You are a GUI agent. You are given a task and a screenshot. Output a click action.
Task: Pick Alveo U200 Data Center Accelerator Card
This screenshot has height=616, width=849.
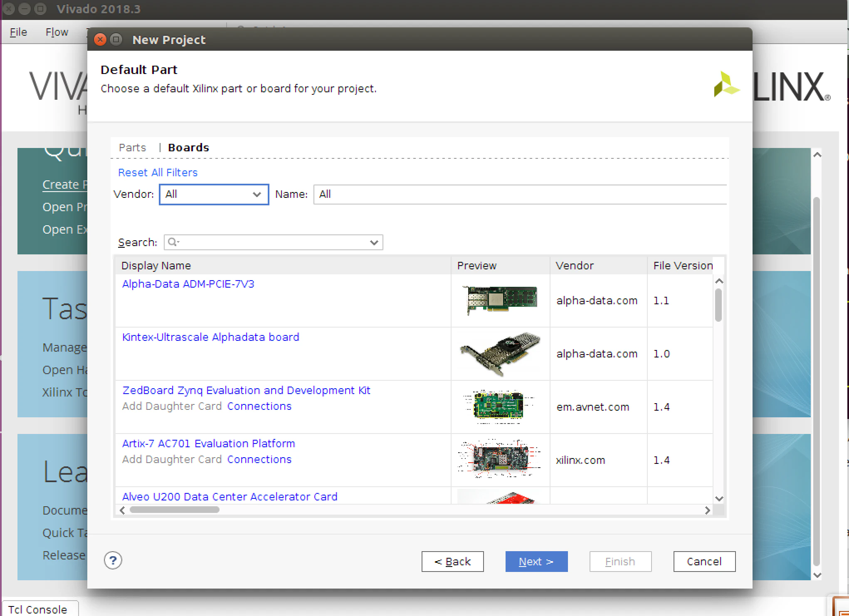point(230,497)
